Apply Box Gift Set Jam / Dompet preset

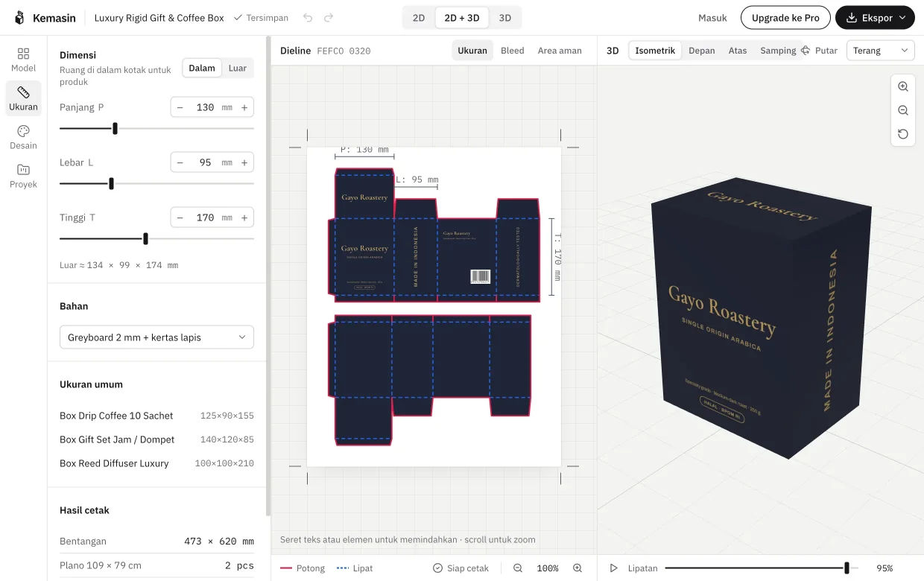click(156, 439)
